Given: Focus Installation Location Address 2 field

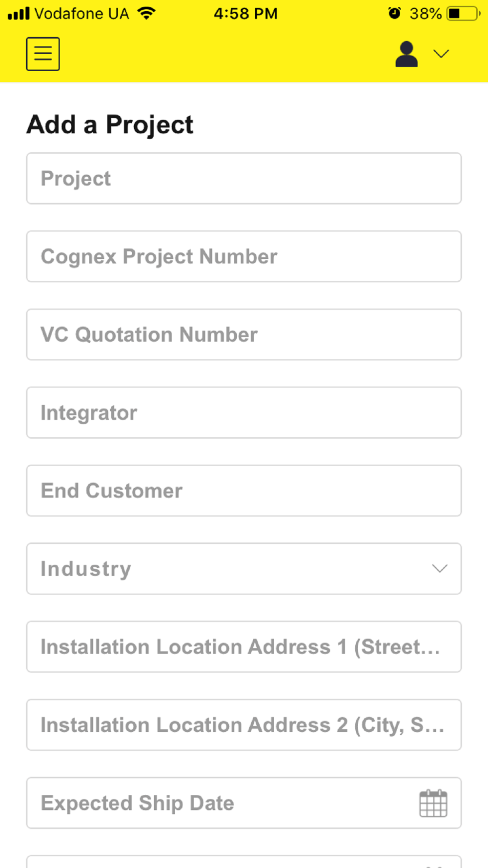Looking at the screenshot, I should 244,725.
